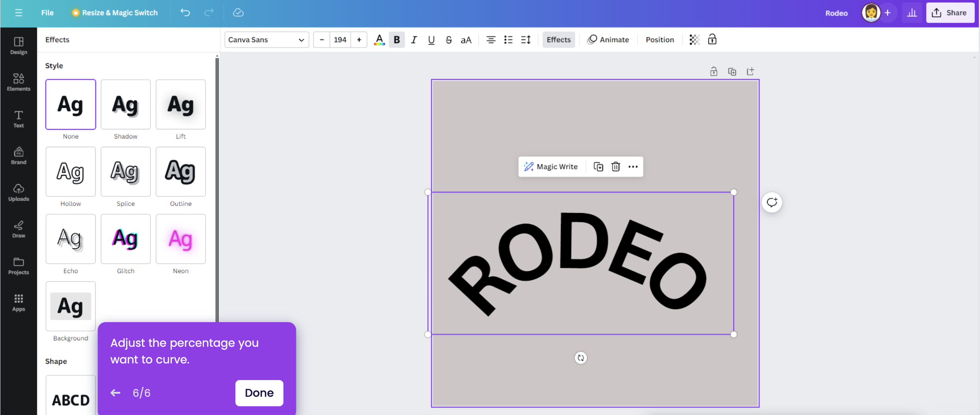Open the text color picker
Viewport: 980px width, 415px height.
coord(379,39)
